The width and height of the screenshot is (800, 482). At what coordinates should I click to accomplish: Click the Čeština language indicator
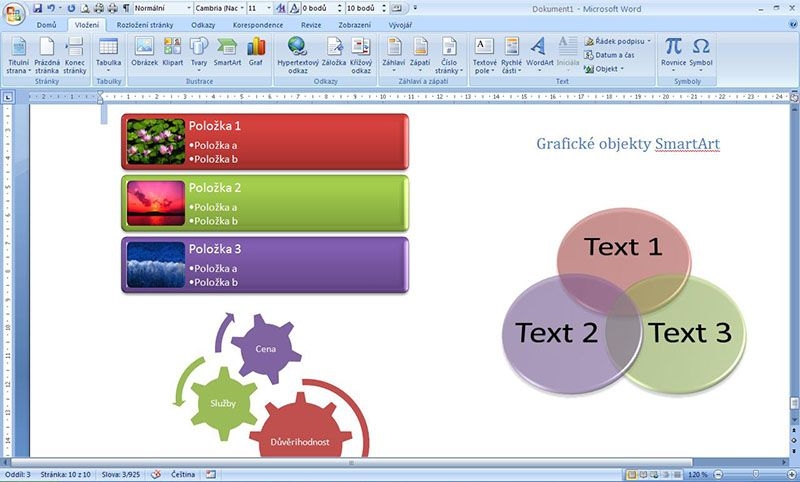tap(183, 474)
